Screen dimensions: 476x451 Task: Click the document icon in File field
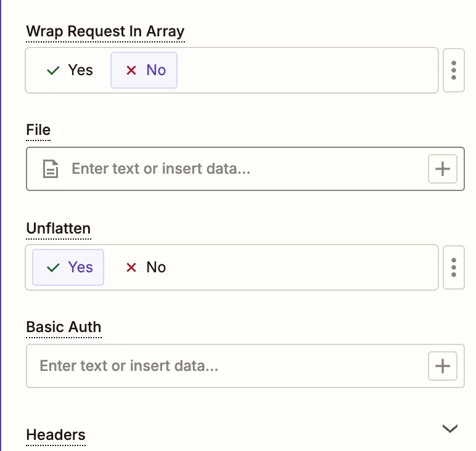(x=51, y=169)
